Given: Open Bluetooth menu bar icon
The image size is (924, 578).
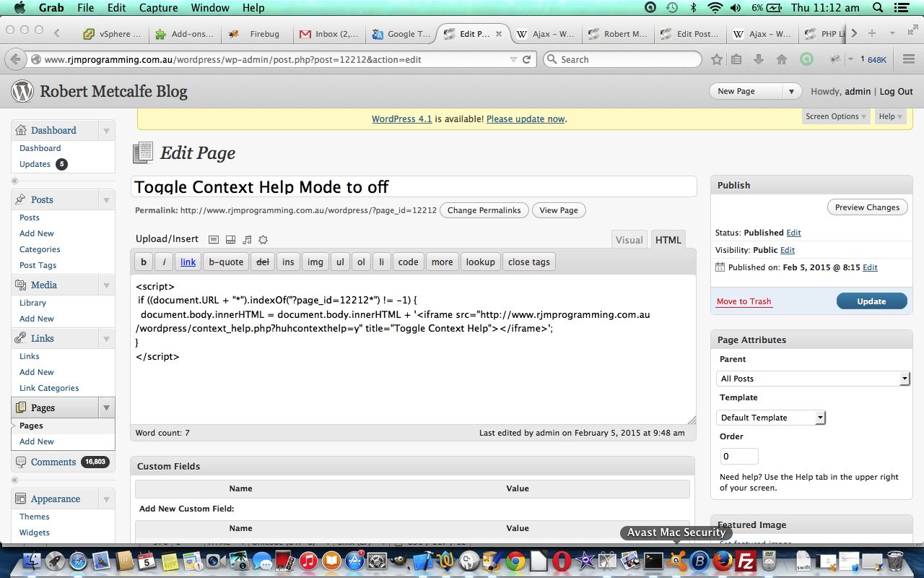Looking at the screenshot, I should point(694,8).
